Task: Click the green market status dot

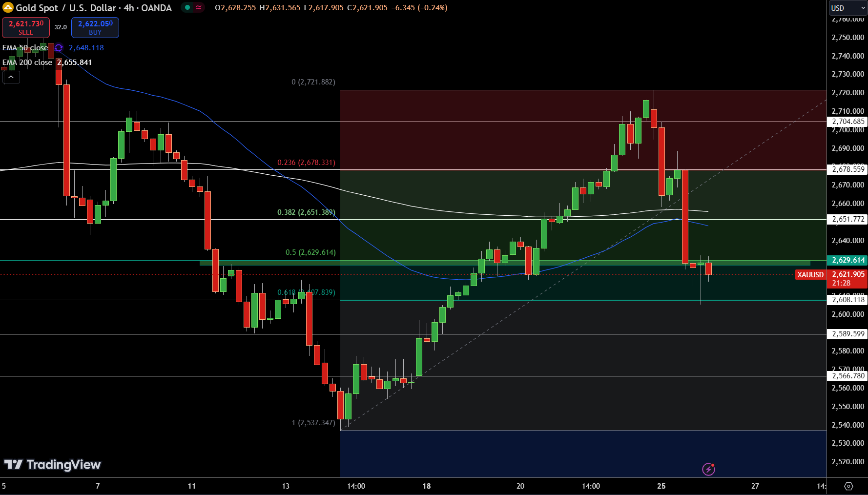Action: pyautogui.click(x=187, y=8)
